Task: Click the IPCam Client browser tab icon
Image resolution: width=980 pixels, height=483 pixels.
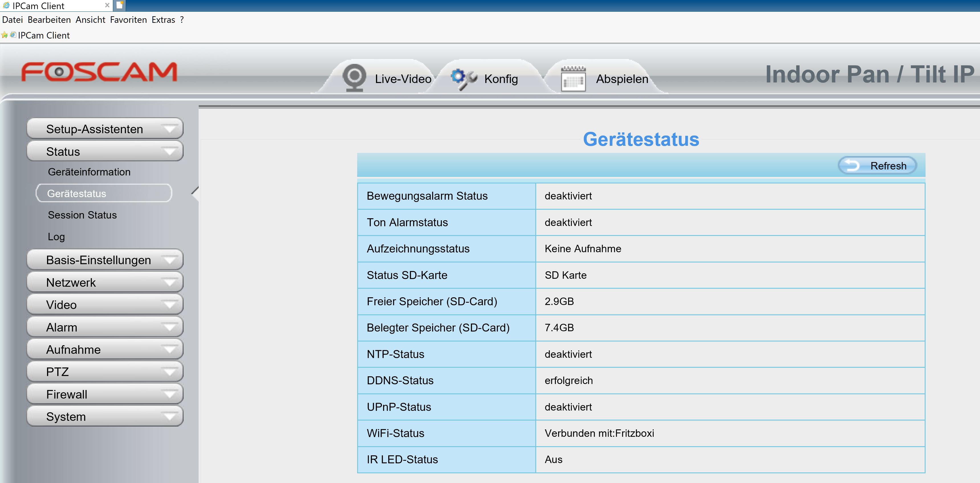Action: click(6, 5)
